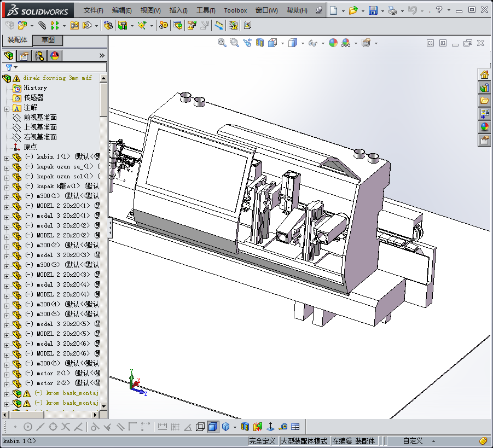Open the DisplayManager color-wheel tab
The height and width of the screenshot is (448, 493).
[54, 56]
